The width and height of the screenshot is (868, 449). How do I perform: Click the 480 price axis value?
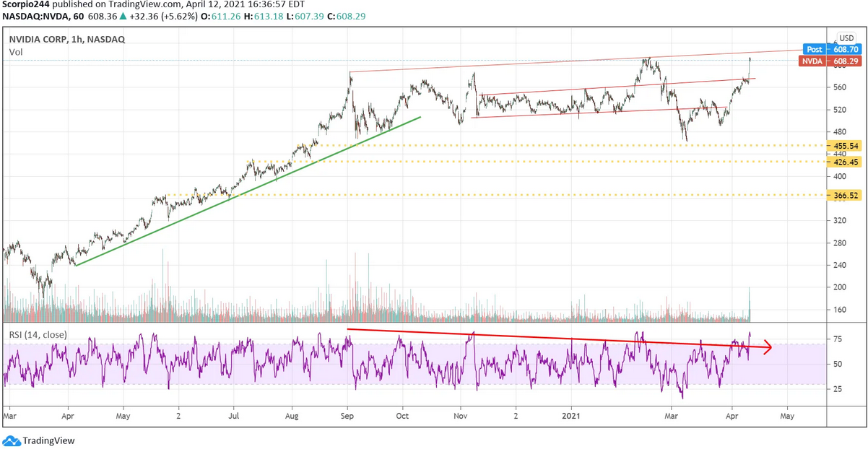click(840, 132)
